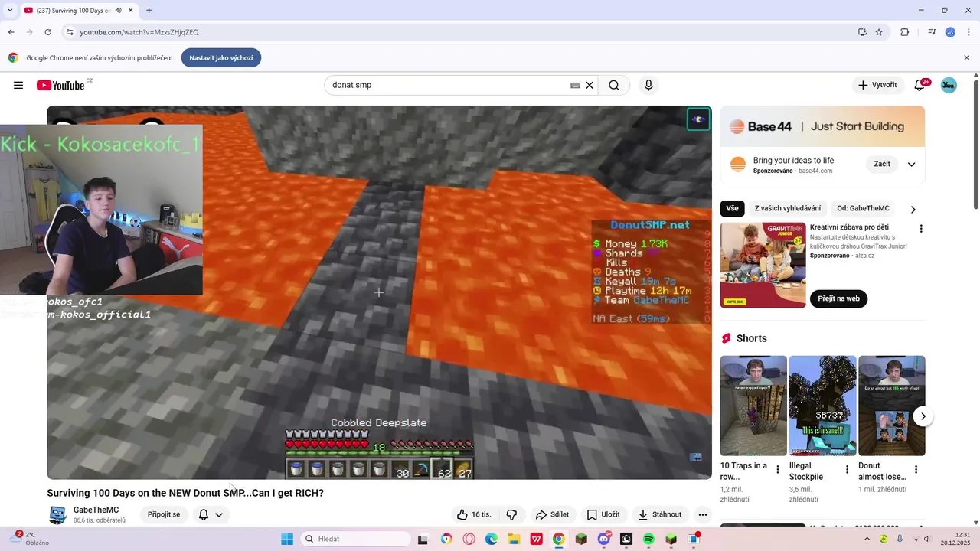980x551 pixels.
Task: Install app icon in the address bar
Action: pos(862,32)
